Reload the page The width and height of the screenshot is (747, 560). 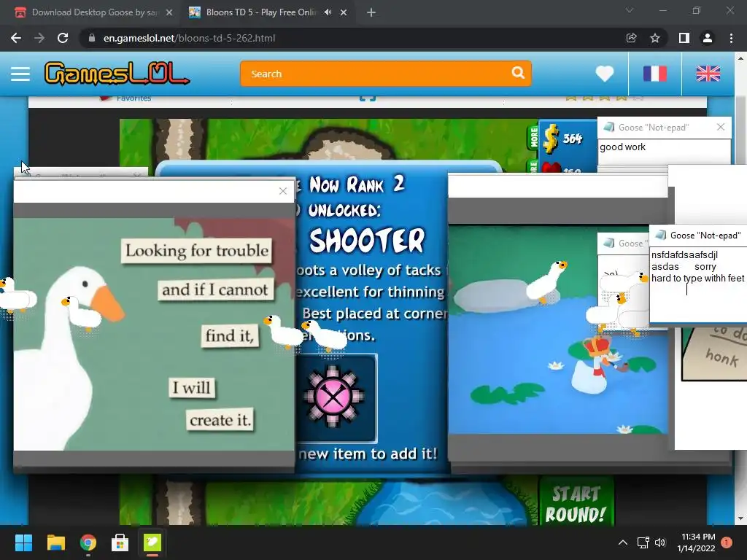63,38
